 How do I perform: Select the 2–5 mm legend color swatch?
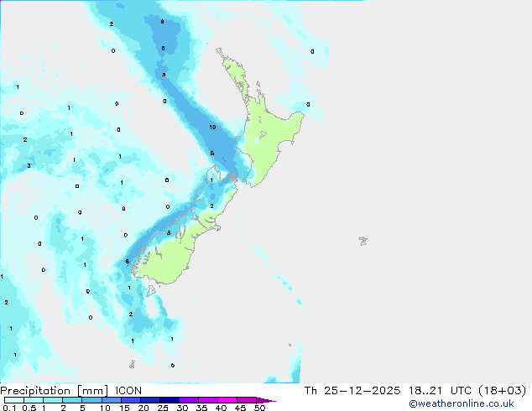pos(72,400)
